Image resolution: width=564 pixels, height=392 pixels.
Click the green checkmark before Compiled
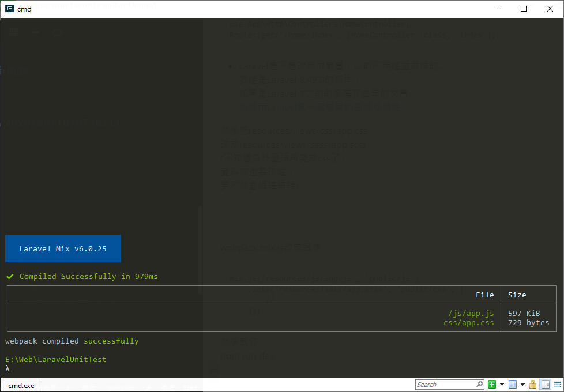(x=10, y=276)
